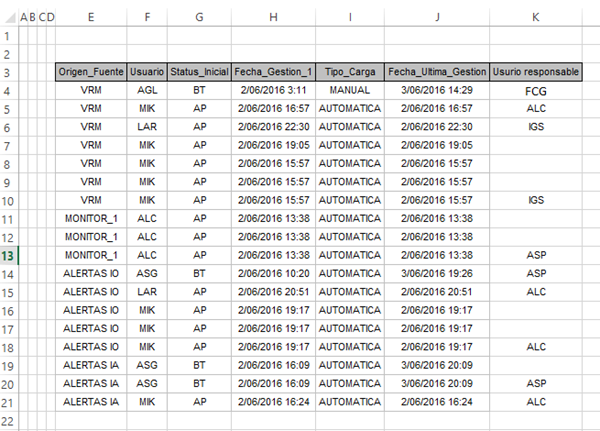The width and height of the screenshot is (600, 431).
Task: Select ASP cell in row 13
Action: (536, 255)
